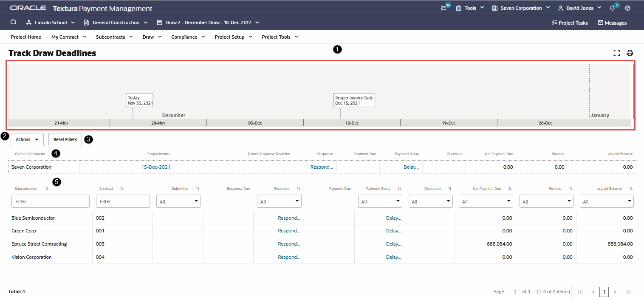Click 15-Dec-2021 proper invoice date link
Viewport: 644px width, 300px height.
coord(156,167)
